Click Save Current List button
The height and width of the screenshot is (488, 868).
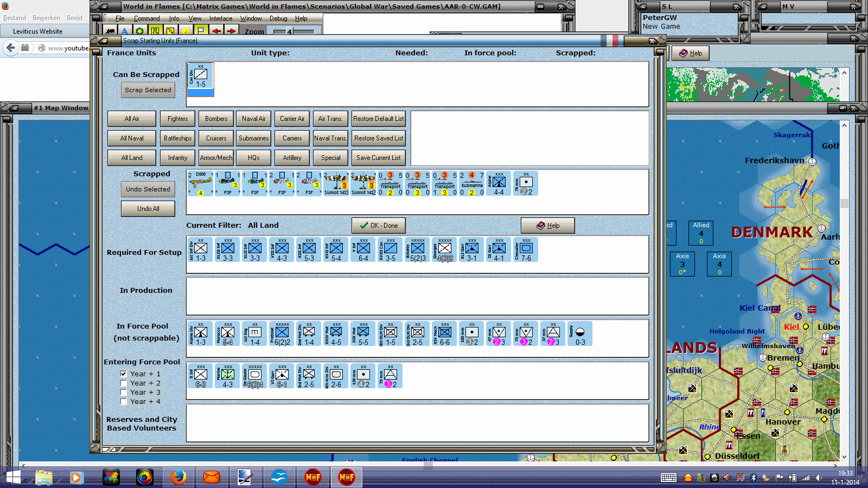click(x=379, y=158)
